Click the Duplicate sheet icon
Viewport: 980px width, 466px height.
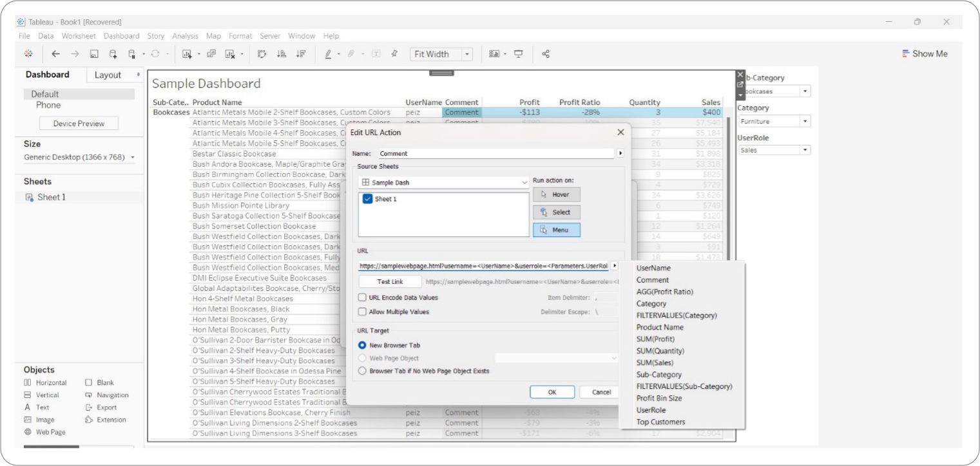(211, 54)
